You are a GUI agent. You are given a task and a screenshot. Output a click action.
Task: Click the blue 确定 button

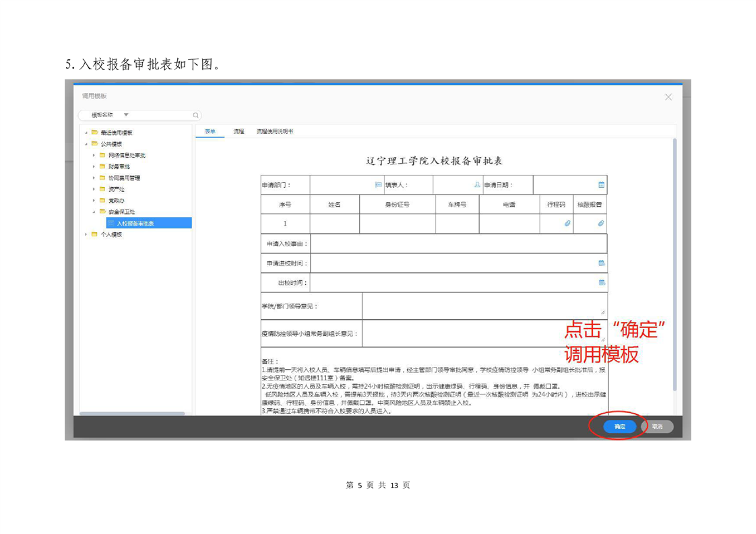point(619,426)
